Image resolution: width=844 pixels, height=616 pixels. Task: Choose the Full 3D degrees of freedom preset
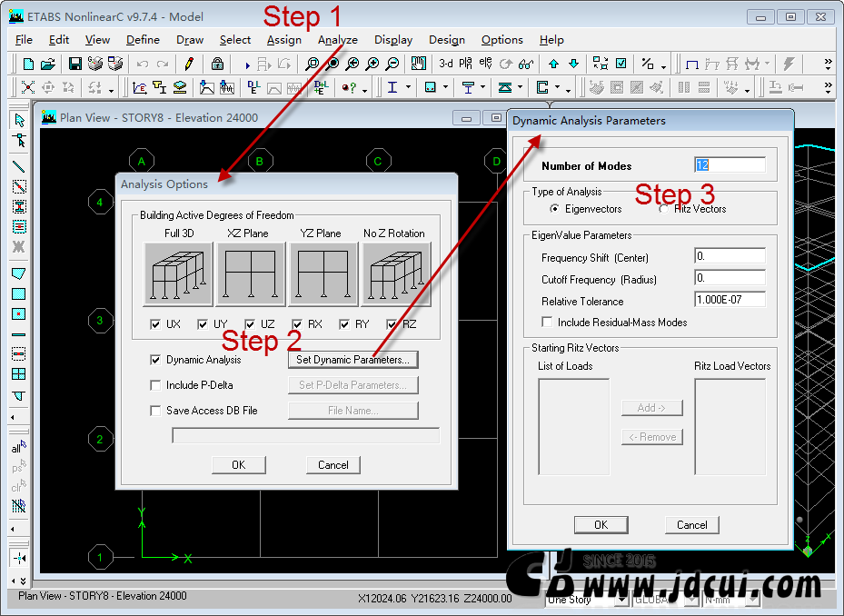(x=178, y=274)
